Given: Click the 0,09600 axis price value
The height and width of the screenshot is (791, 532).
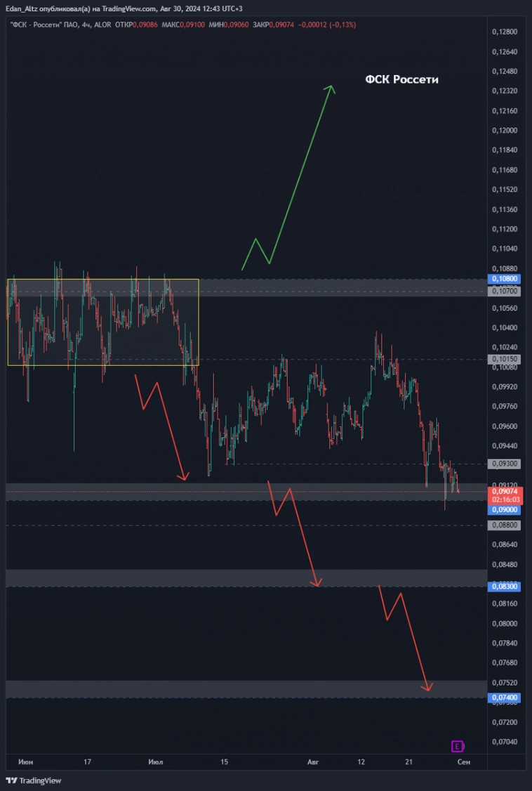Looking at the screenshot, I should [503, 426].
